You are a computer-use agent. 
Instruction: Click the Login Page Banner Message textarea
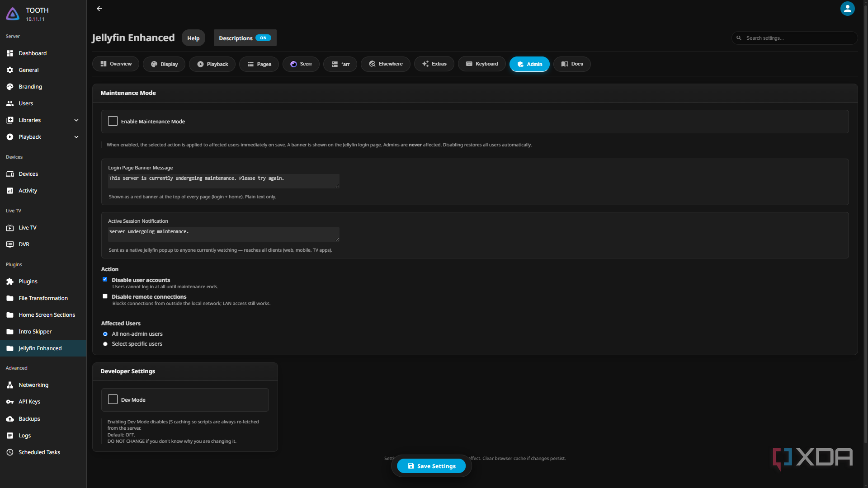click(x=223, y=181)
